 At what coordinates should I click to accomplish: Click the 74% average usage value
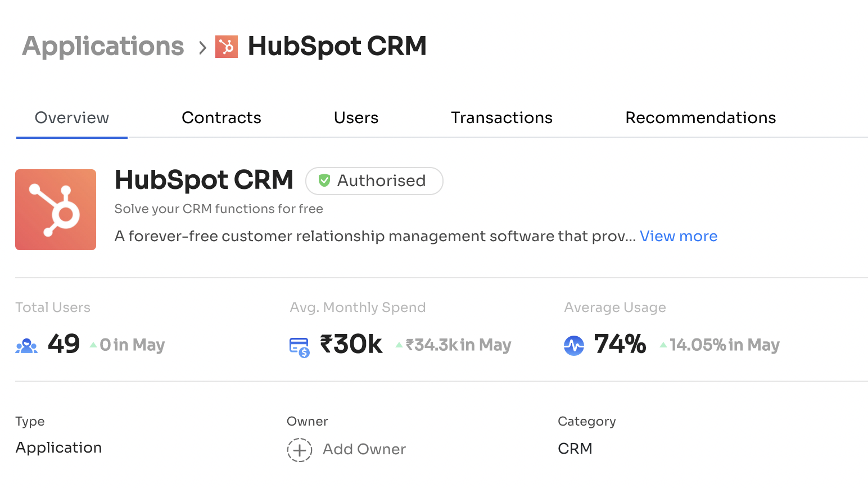tap(620, 344)
